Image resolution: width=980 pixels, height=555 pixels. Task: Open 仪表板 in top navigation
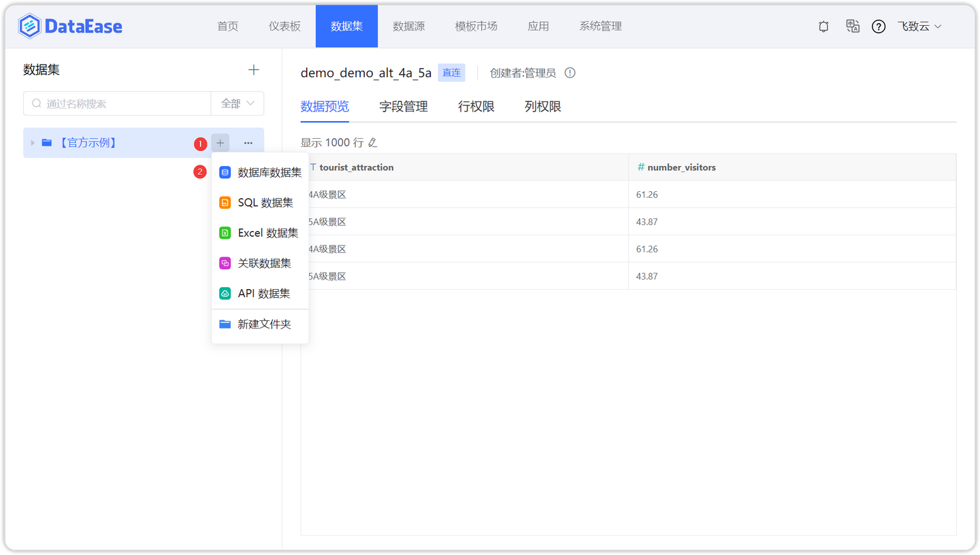point(284,27)
